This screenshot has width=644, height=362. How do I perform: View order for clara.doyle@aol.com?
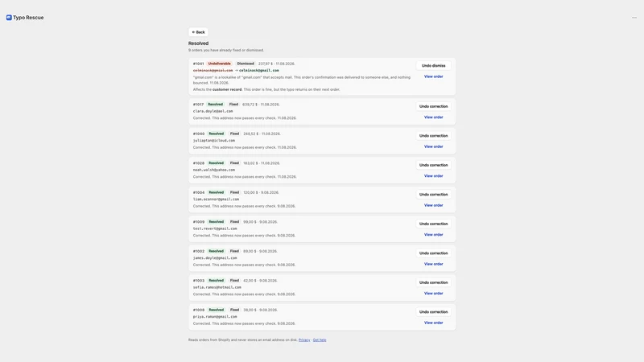[x=433, y=117]
